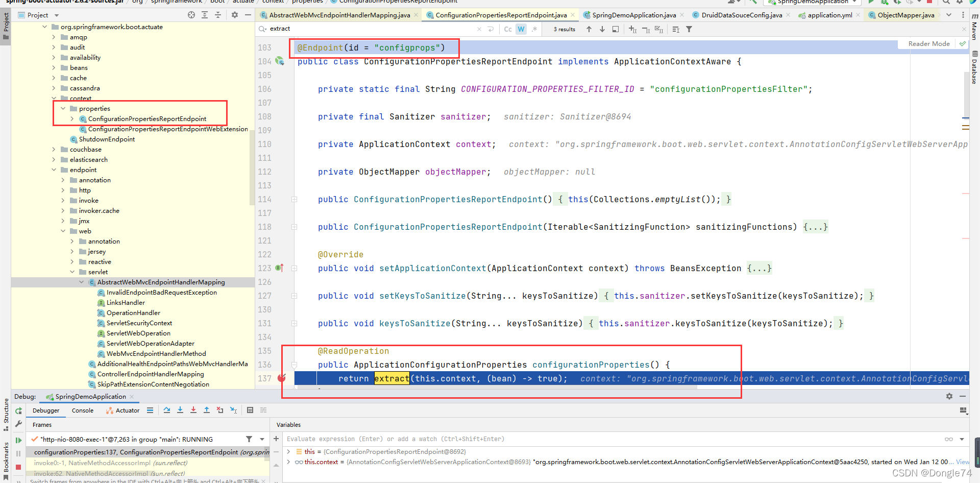Switch to application.yml tab

click(830, 15)
